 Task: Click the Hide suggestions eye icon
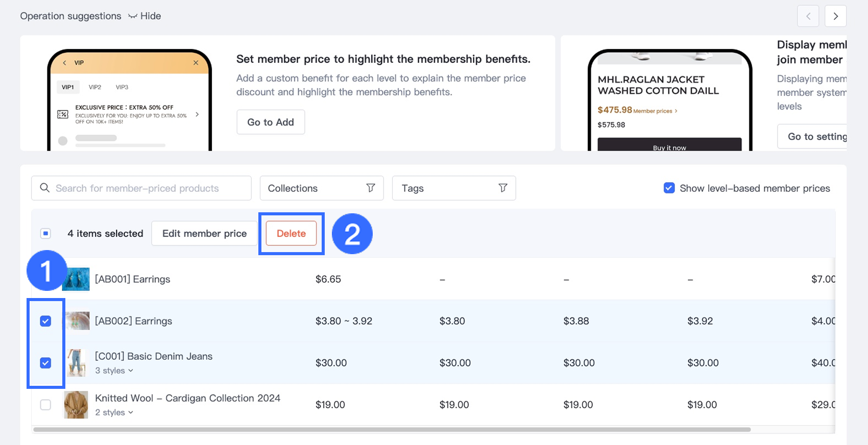[133, 16]
